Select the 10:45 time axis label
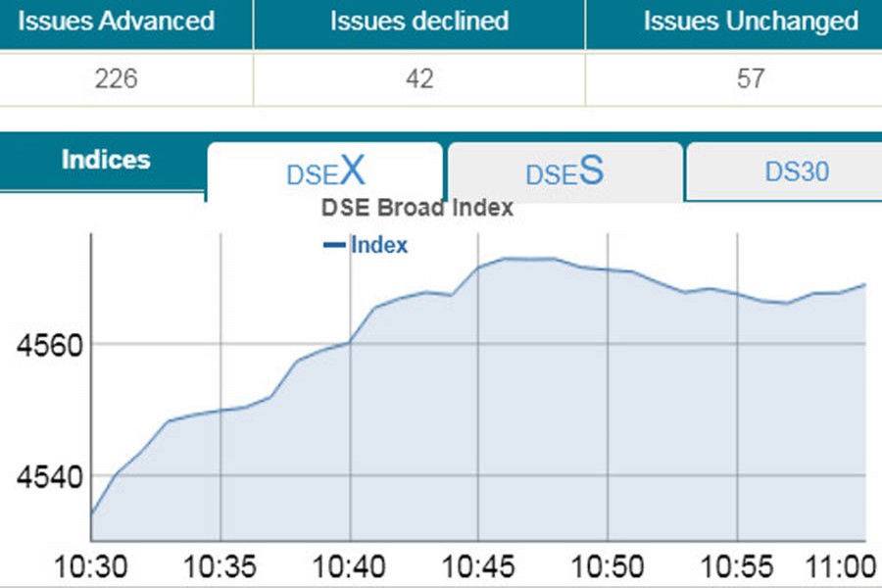 point(477,566)
